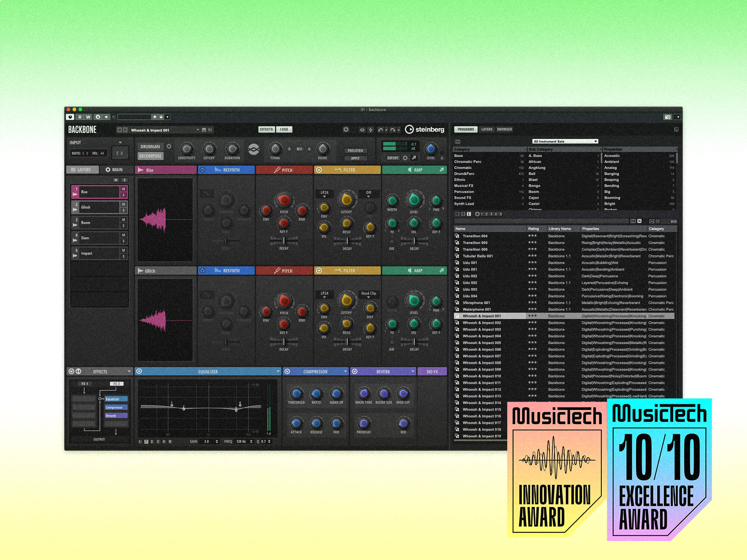Toggle EQUALIZER power icon
Image resolution: width=747 pixels, height=560 pixels.
tap(139, 371)
